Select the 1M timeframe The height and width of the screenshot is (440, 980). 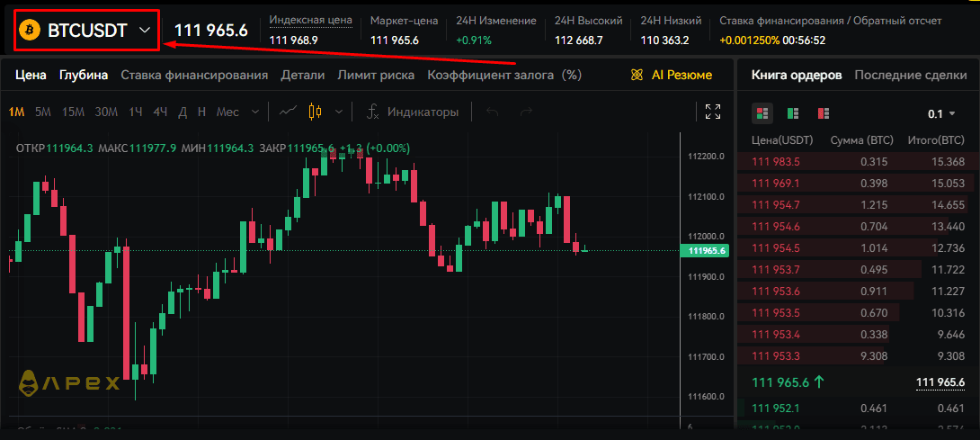16,112
